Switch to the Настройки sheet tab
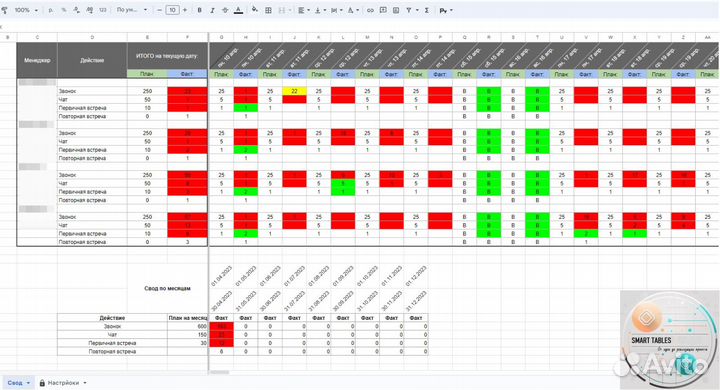 (x=63, y=383)
